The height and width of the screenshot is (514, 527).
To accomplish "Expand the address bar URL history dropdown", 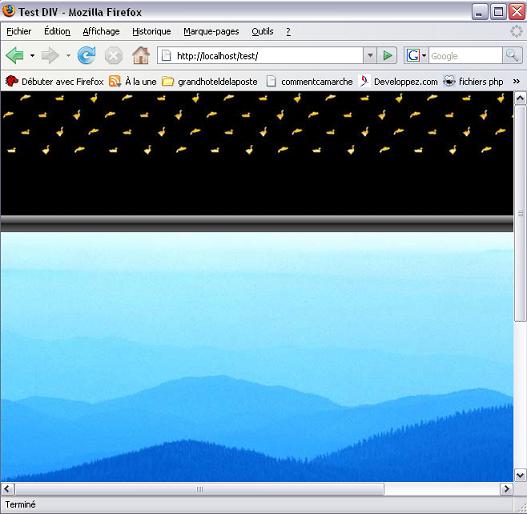I will (x=370, y=55).
